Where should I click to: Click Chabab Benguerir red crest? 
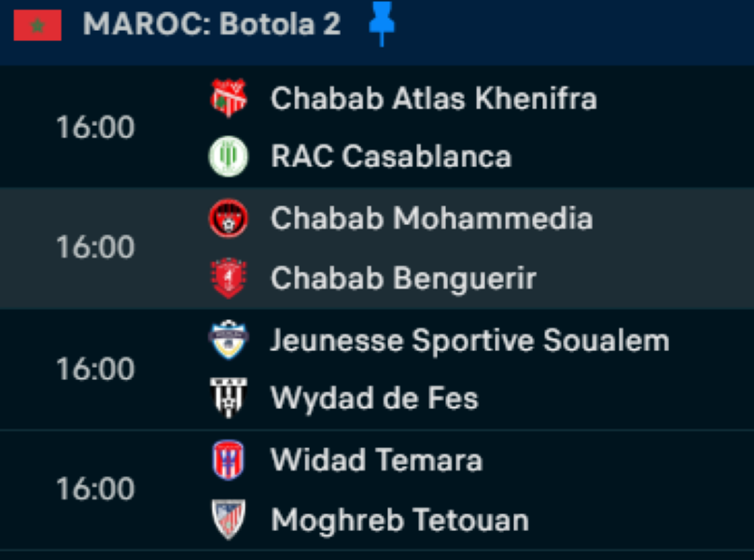228,278
